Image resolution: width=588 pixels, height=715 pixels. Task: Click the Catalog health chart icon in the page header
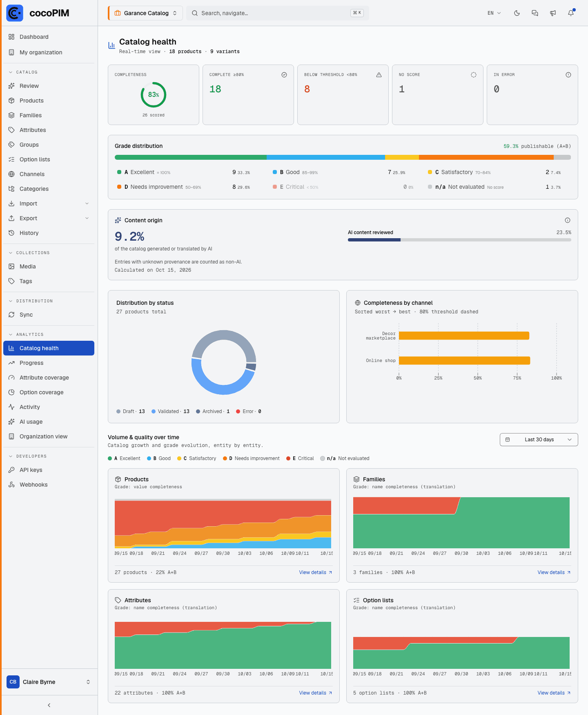pos(111,45)
